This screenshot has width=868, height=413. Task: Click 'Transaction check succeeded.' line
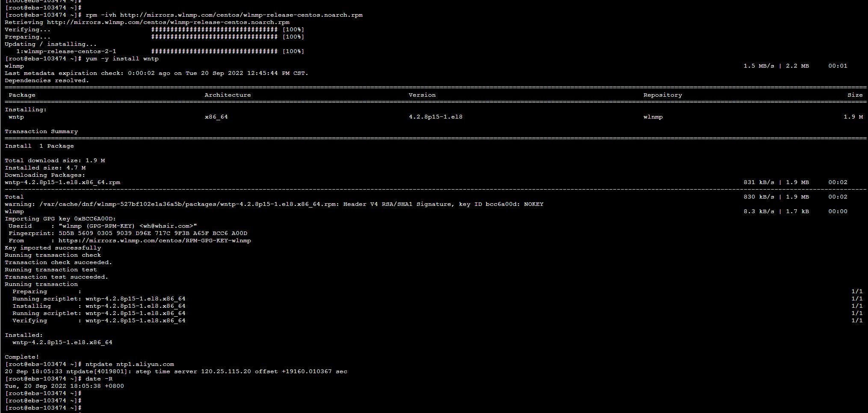pos(59,262)
